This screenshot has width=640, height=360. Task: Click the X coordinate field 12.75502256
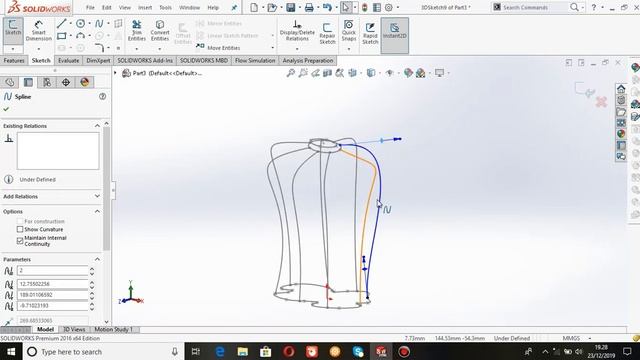pyautogui.click(x=52, y=284)
